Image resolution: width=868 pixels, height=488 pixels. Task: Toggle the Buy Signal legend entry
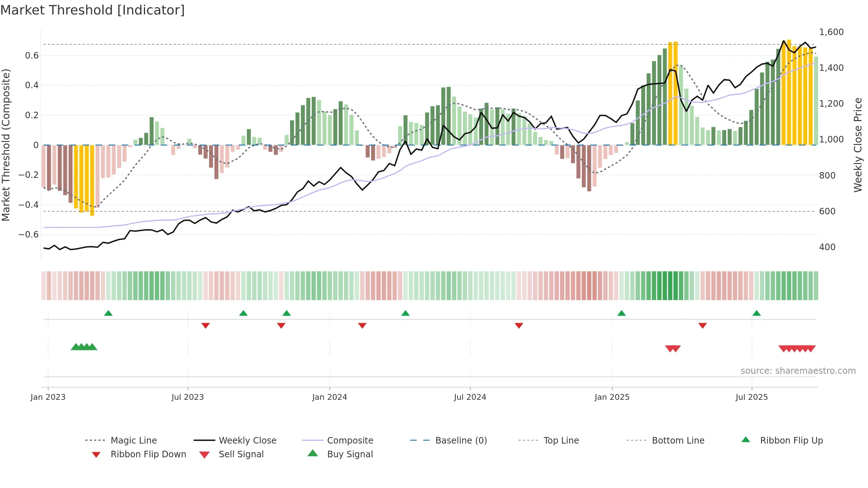340,454
